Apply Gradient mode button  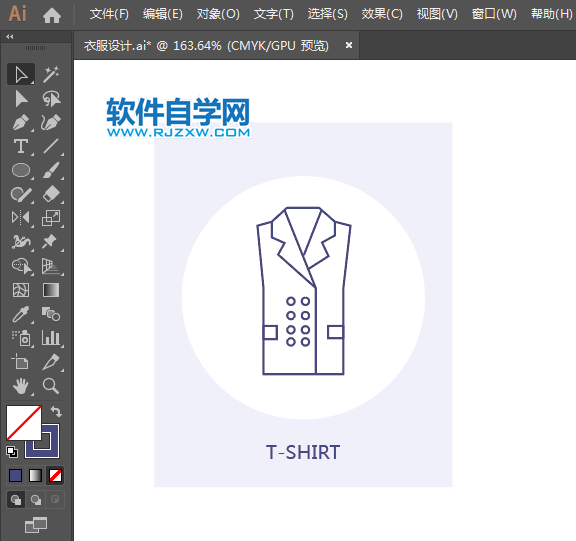pos(35,476)
